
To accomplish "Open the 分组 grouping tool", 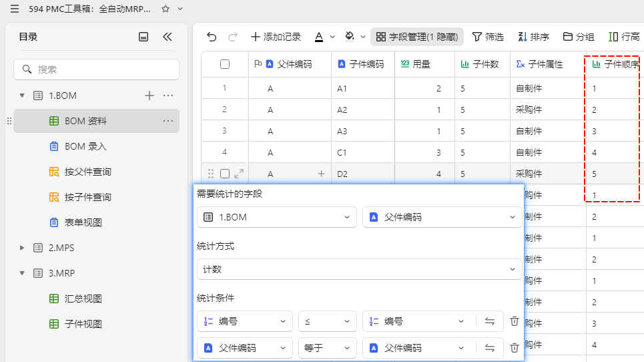I will coord(579,37).
